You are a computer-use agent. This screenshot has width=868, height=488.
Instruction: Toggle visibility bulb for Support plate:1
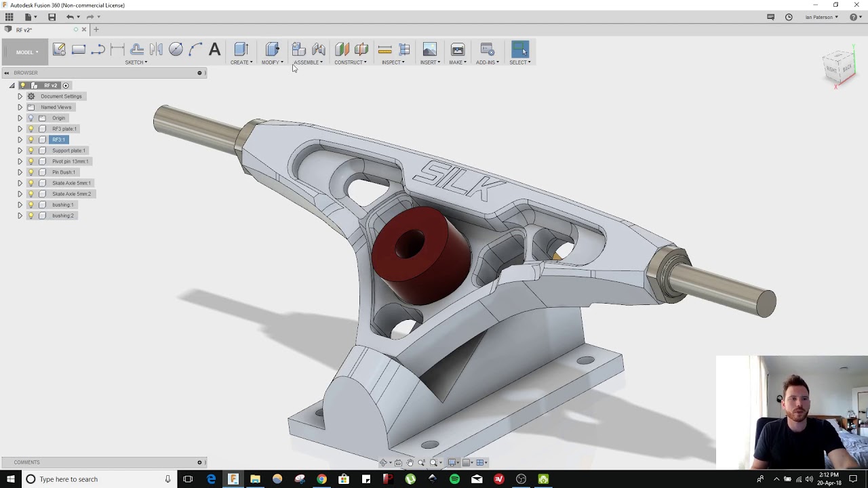tap(31, 150)
